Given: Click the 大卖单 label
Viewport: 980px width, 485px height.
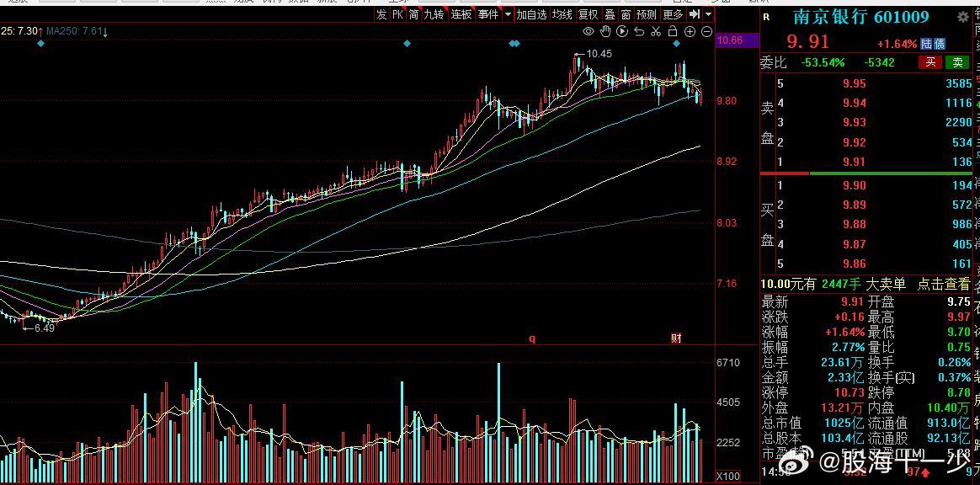Looking at the screenshot, I should (885, 285).
